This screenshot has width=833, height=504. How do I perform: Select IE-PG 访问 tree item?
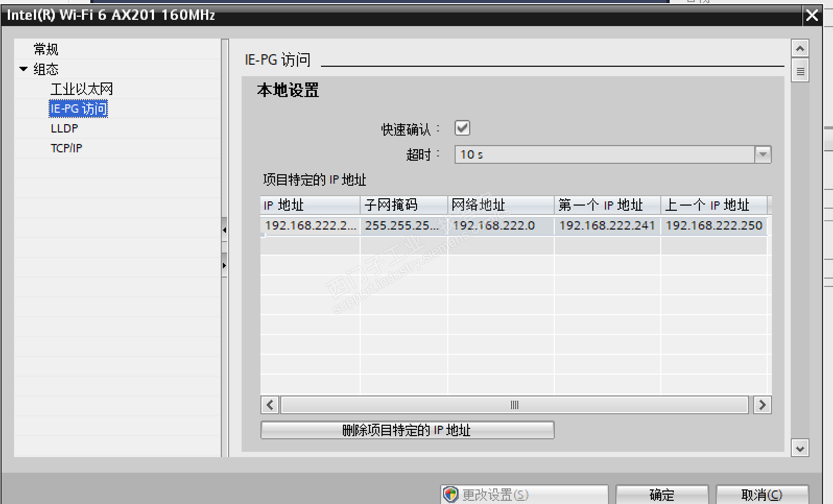click(x=79, y=109)
